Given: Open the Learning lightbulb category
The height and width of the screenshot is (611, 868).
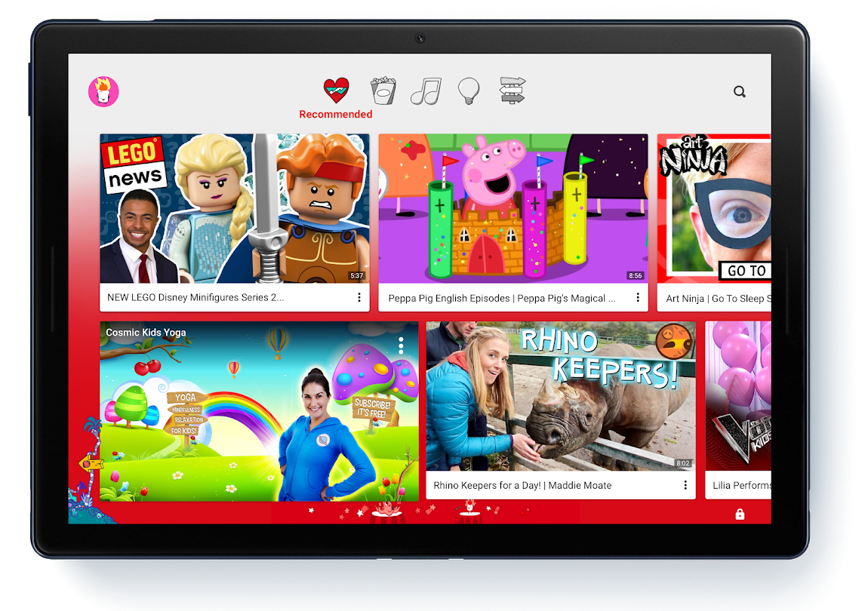Looking at the screenshot, I should (469, 91).
